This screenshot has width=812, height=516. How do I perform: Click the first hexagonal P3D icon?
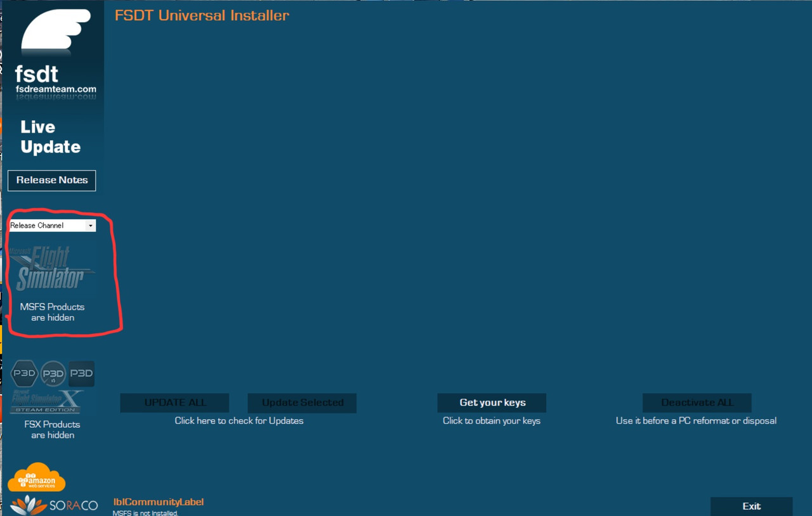25,373
